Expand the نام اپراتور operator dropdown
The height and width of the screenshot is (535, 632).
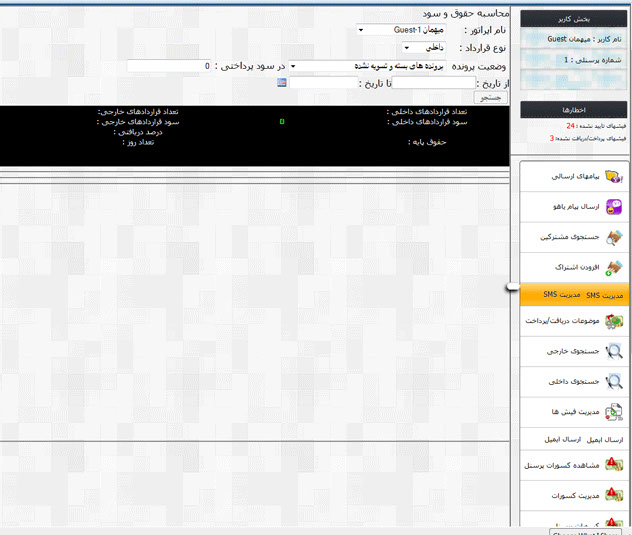(401, 30)
